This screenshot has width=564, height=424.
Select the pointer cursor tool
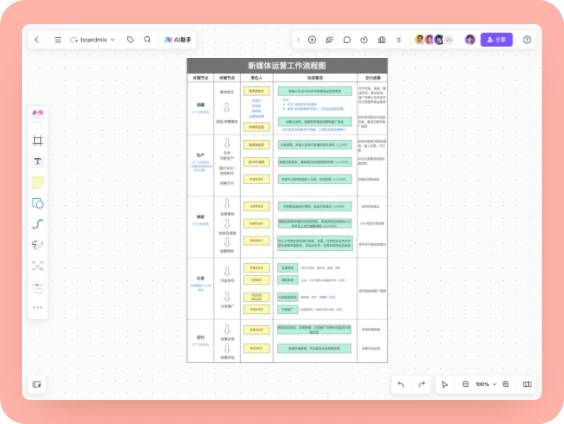tap(445, 384)
